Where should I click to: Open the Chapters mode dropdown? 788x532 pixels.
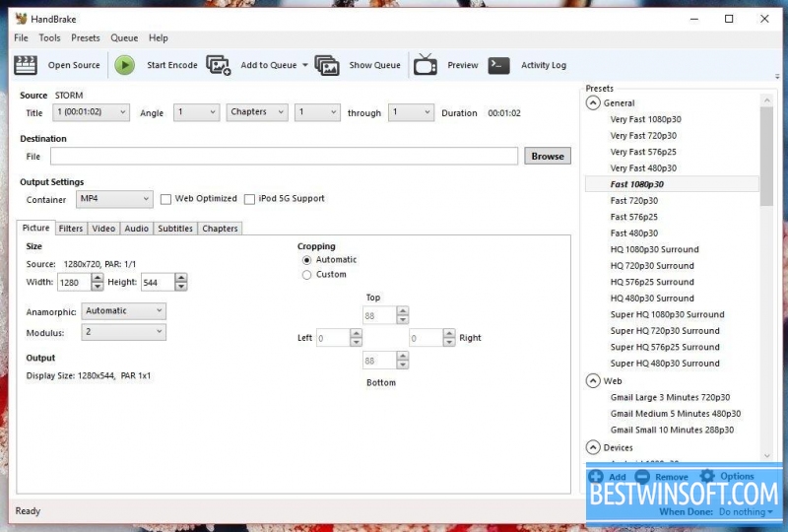(257, 112)
